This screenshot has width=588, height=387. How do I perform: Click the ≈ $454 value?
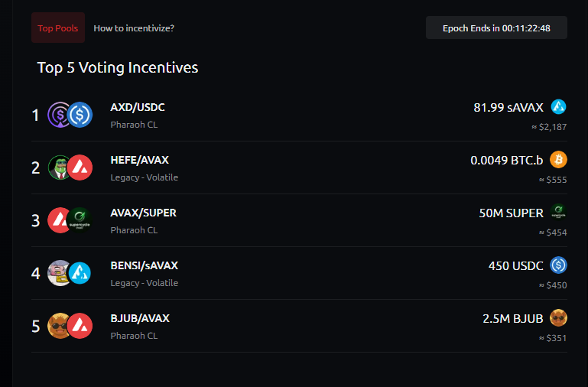coord(553,233)
